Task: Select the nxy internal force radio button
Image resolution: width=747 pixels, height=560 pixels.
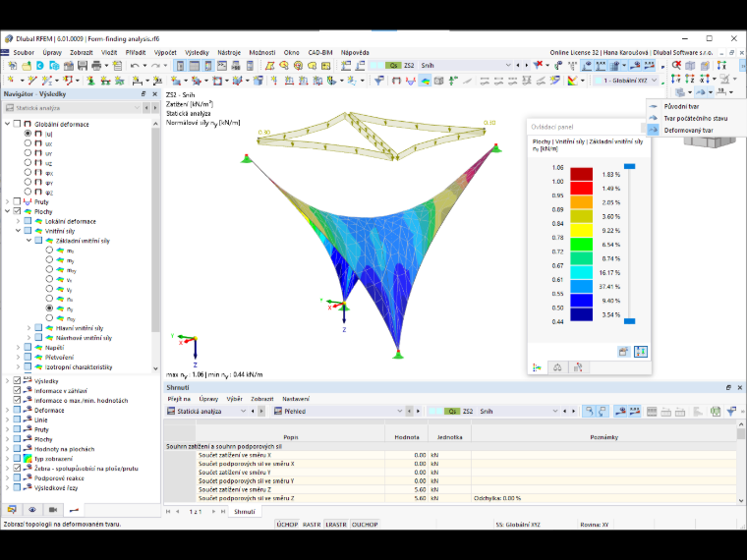Action: [x=49, y=318]
